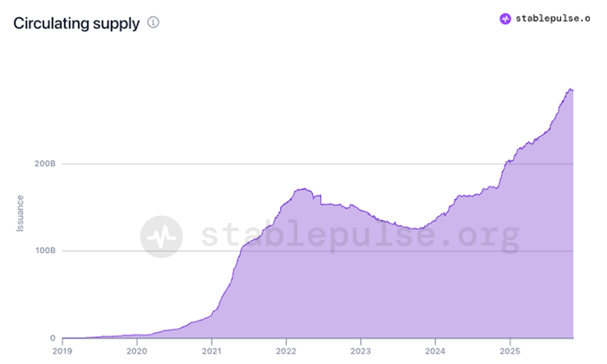Select the 2025 x-axis label
The height and width of the screenshot is (364, 607).
[510, 352]
